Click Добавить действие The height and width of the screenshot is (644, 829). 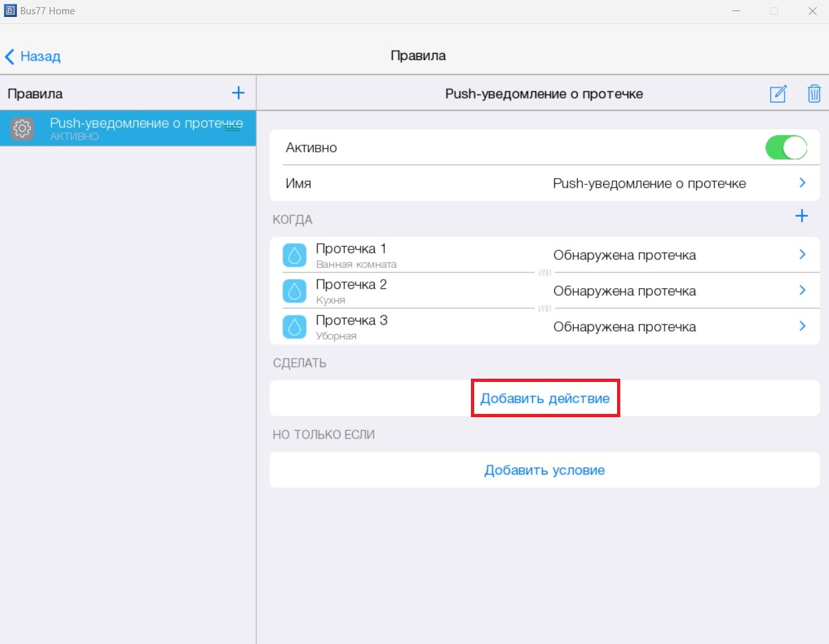(545, 398)
